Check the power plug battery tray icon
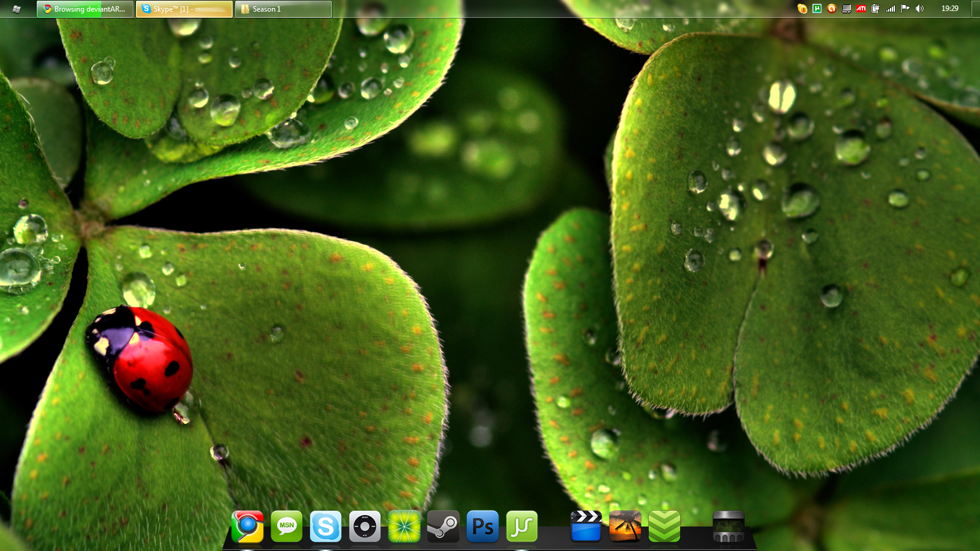The height and width of the screenshot is (551, 980). (x=876, y=9)
